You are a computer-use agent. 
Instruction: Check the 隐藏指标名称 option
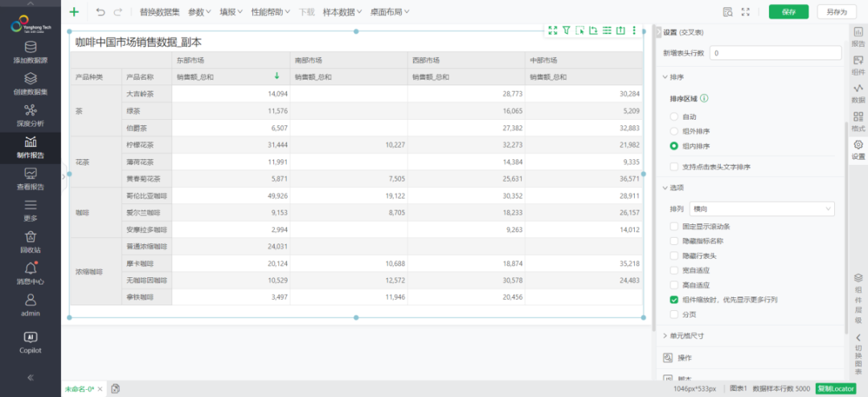[674, 241]
